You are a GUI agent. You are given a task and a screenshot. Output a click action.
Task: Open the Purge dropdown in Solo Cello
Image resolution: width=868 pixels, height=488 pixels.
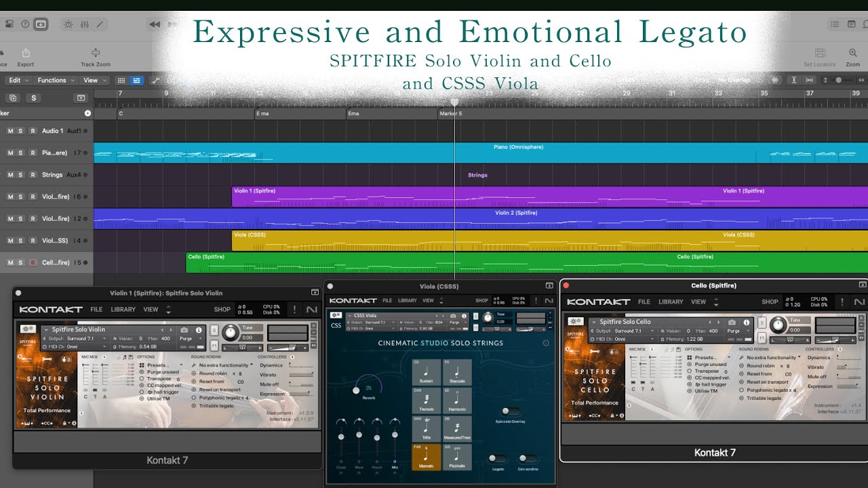(x=738, y=331)
